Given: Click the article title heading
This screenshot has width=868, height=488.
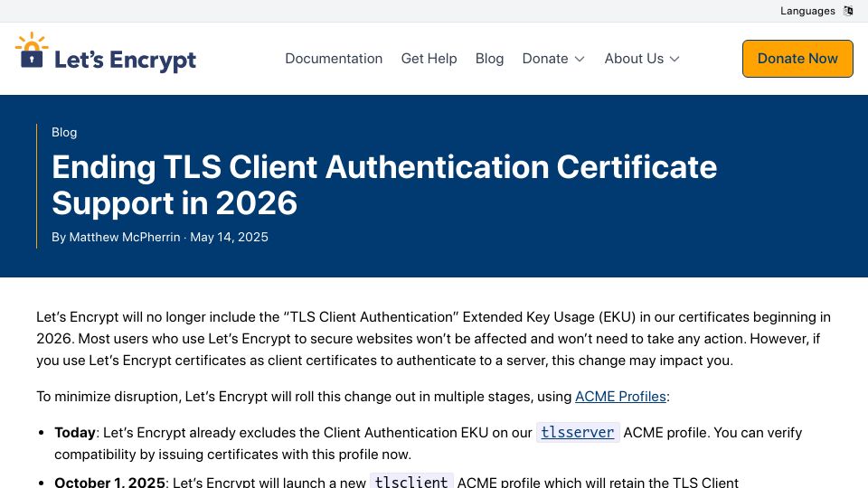Looking at the screenshot, I should (x=384, y=184).
